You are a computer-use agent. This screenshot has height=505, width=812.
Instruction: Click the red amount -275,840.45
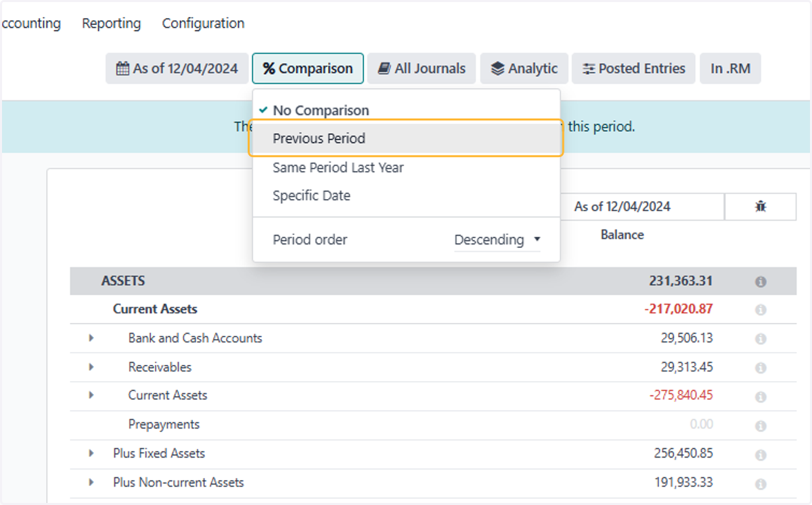681,395
